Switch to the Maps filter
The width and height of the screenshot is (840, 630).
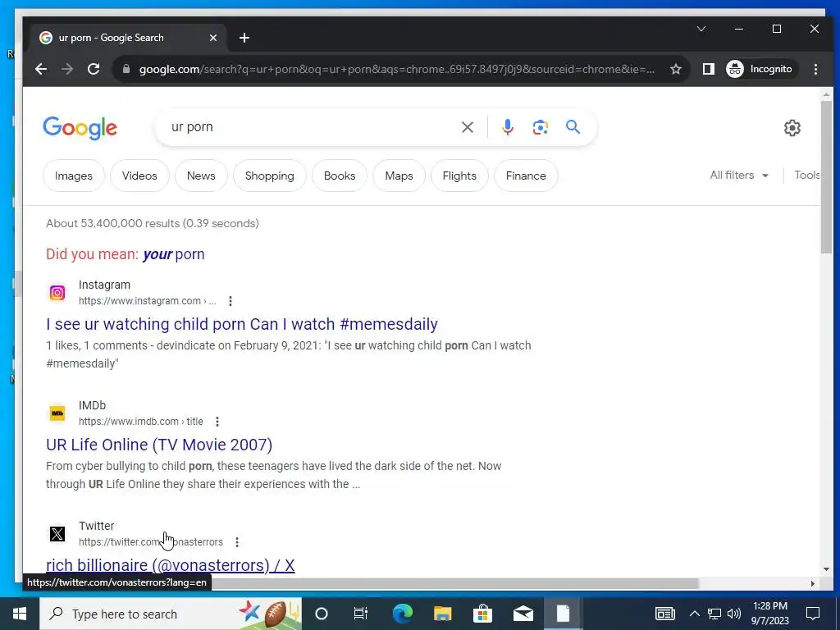[399, 176]
